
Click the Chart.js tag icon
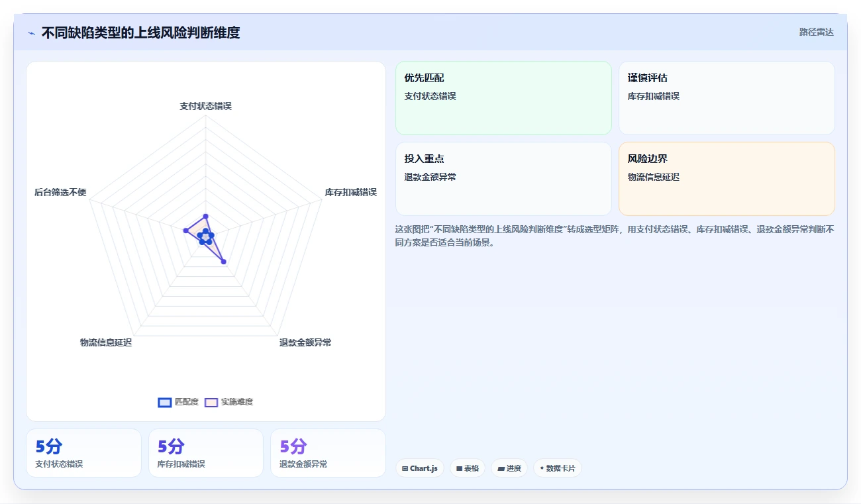click(x=405, y=468)
